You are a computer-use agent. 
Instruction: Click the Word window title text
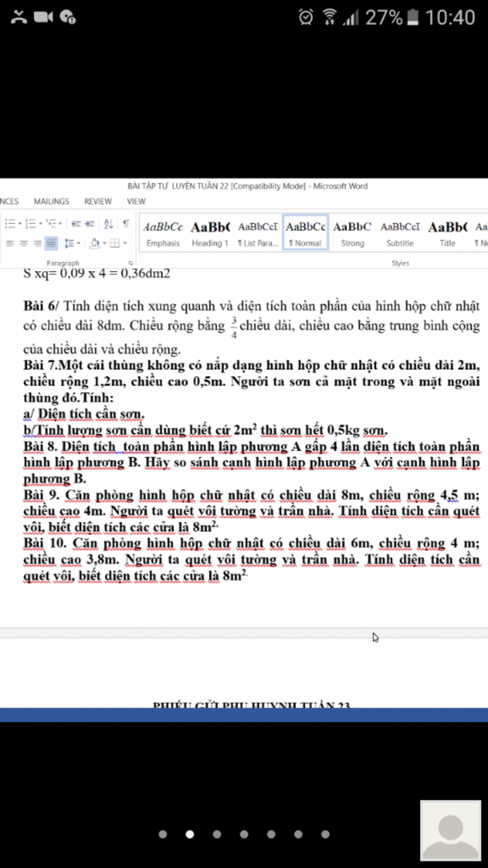pyautogui.click(x=247, y=186)
